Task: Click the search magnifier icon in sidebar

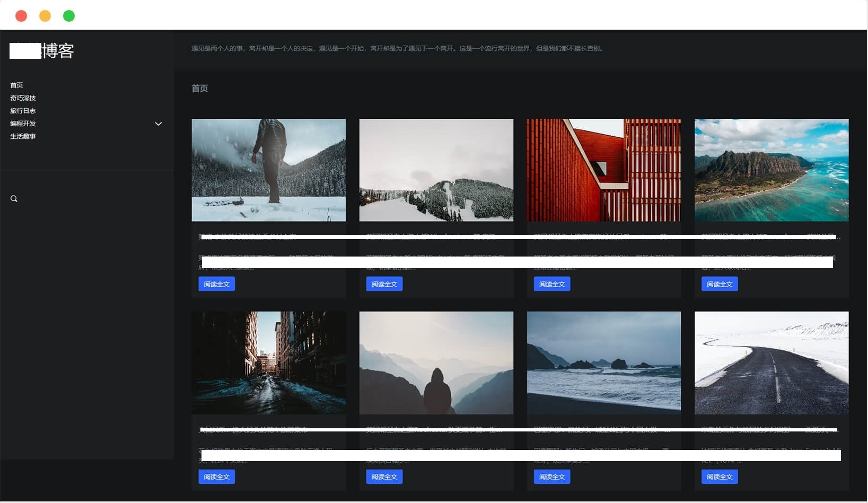Action: [14, 199]
